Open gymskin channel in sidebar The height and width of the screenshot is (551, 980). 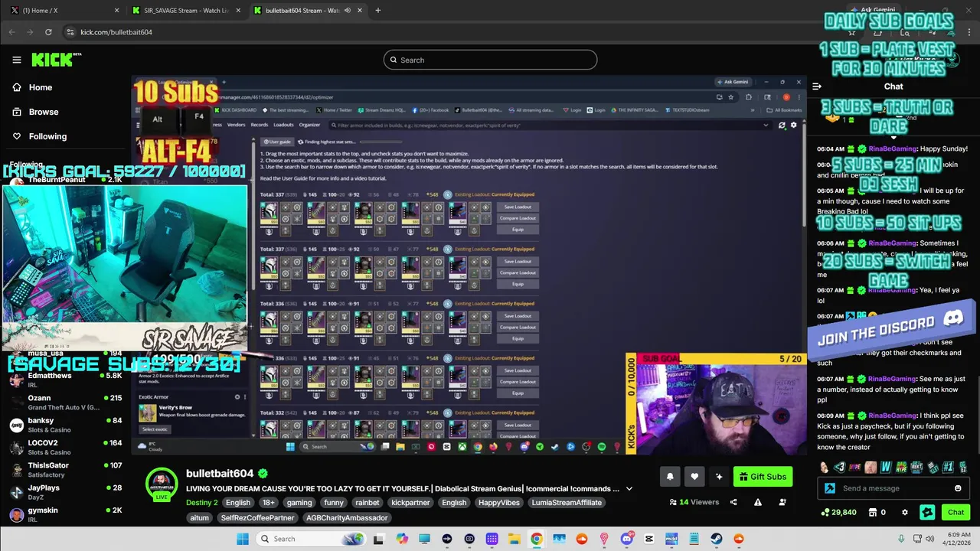pos(65,514)
